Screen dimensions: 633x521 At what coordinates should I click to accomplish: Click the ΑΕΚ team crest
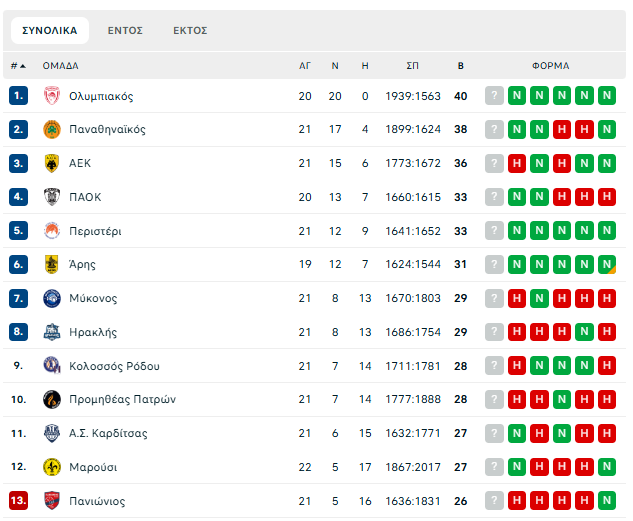click(x=52, y=163)
